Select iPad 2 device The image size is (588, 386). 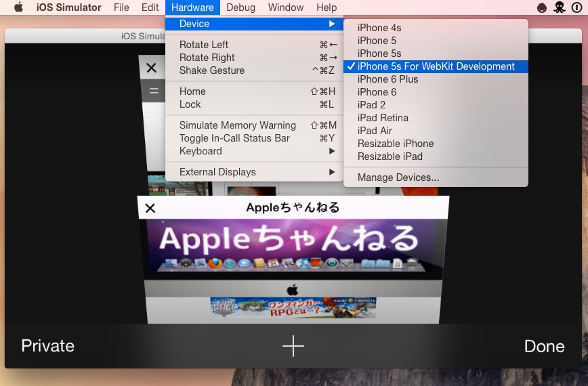pos(436,105)
